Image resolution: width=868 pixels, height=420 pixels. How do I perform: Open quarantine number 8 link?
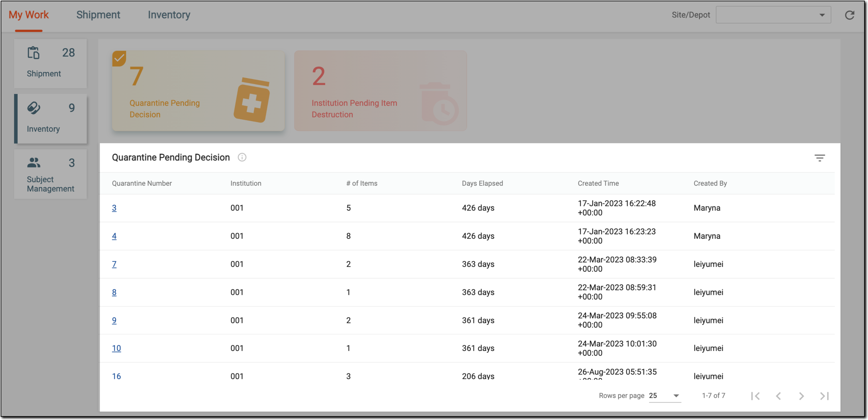(114, 292)
